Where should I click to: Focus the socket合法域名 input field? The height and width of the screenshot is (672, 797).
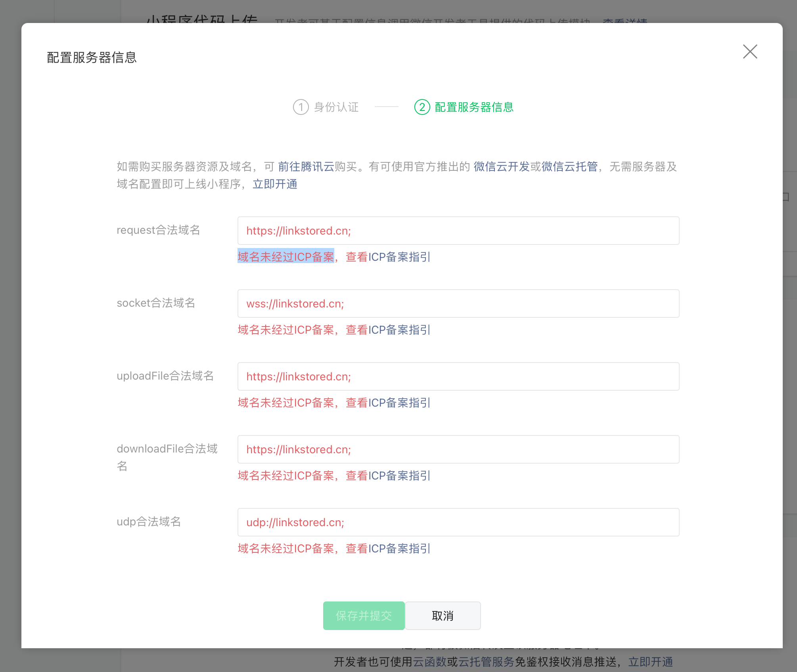[458, 304]
